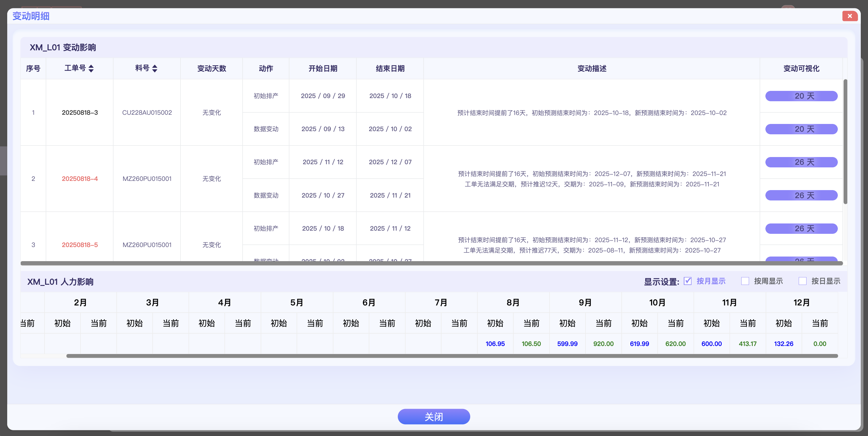Click 变动可视化 column header
The width and height of the screenshot is (868, 436).
tap(801, 68)
